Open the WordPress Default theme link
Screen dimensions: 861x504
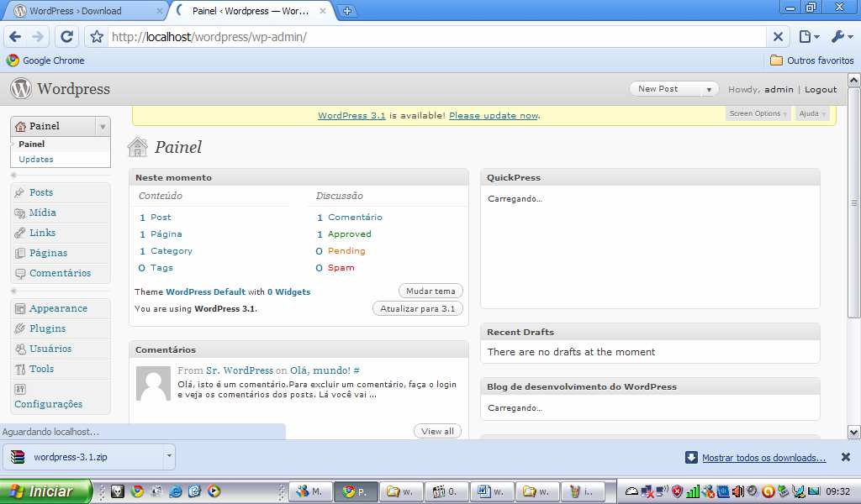click(205, 291)
